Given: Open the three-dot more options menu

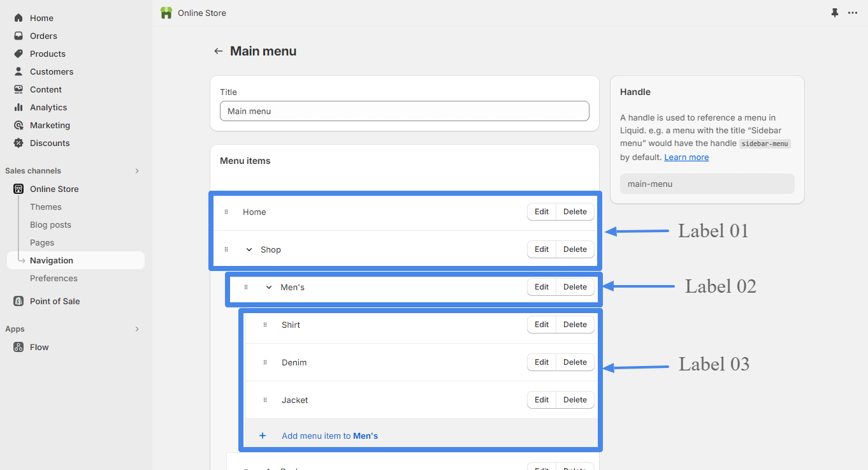Looking at the screenshot, I should 853,13.
